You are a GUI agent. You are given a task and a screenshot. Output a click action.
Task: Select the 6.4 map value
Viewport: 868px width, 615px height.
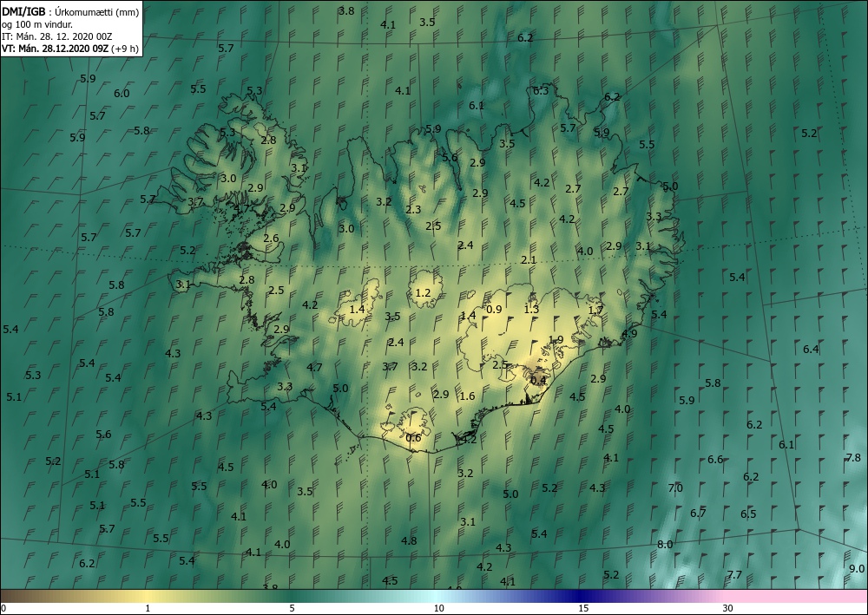click(811, 349)
